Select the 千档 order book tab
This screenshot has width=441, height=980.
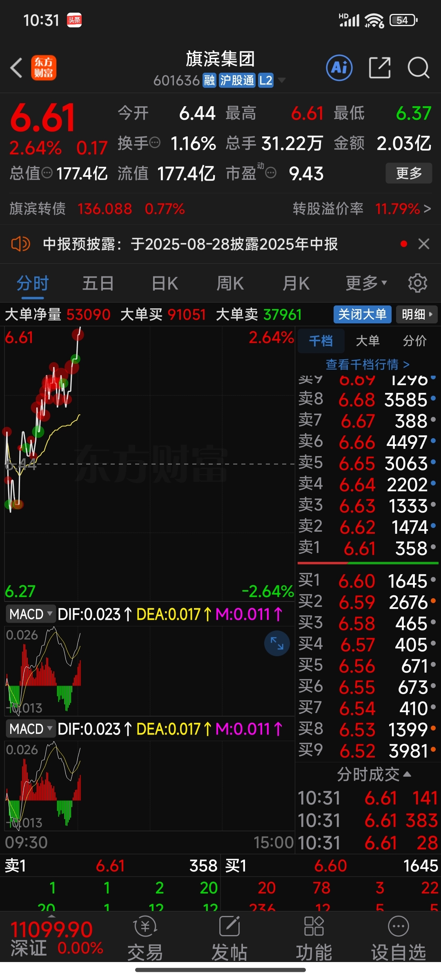pyautogui.click(x=321, y=341)
